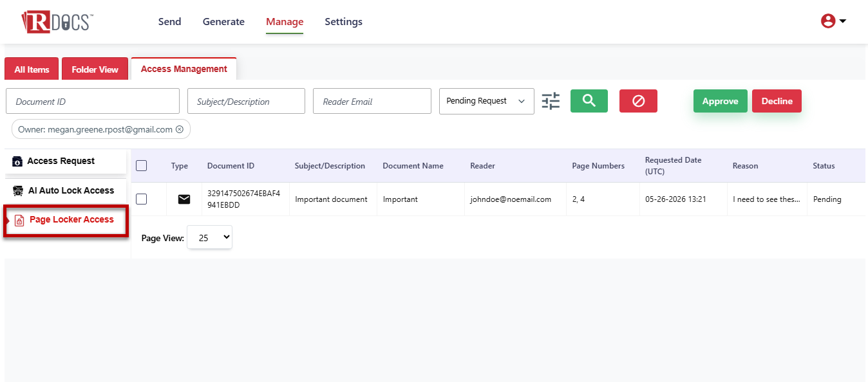This screenshot has width=868, height=382.
Task: Click the Document ID column header
Action: tap(231, 166)
